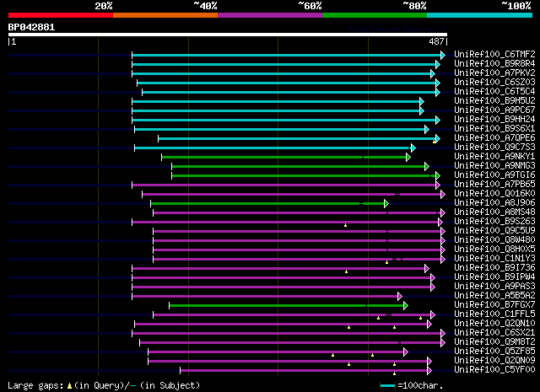The width and height of the screenshot is (540, 392).
Task: Select the UniRef100_Q9C5U9 label
Action: 494,231
